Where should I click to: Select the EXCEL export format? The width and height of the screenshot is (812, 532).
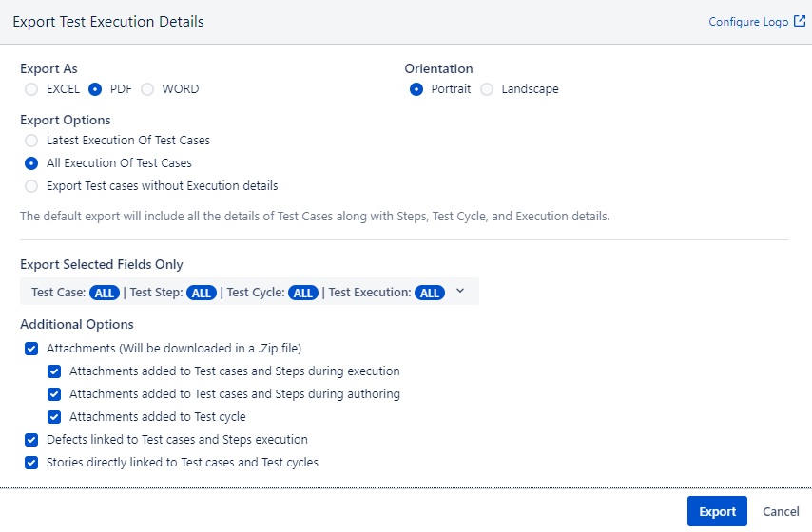(x=31, y=89)
